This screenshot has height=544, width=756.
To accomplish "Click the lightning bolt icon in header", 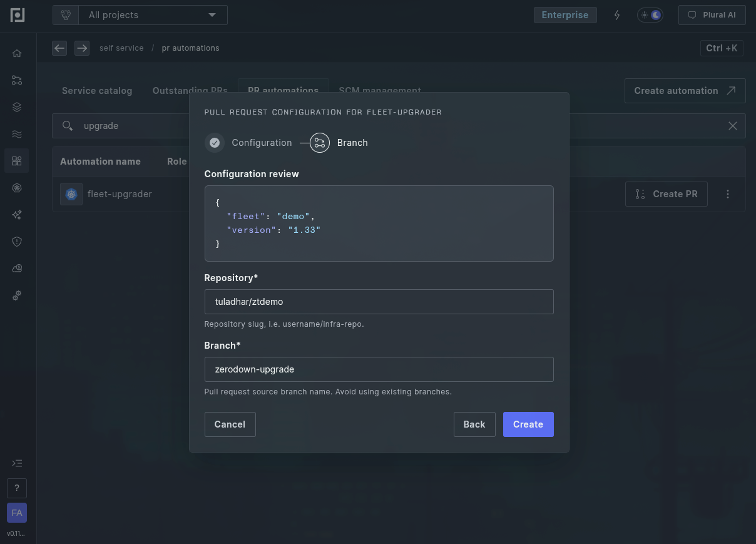I will 617,15.
